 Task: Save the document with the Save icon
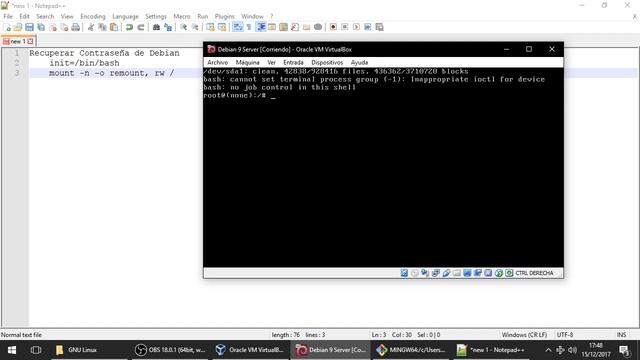(29, 27)
